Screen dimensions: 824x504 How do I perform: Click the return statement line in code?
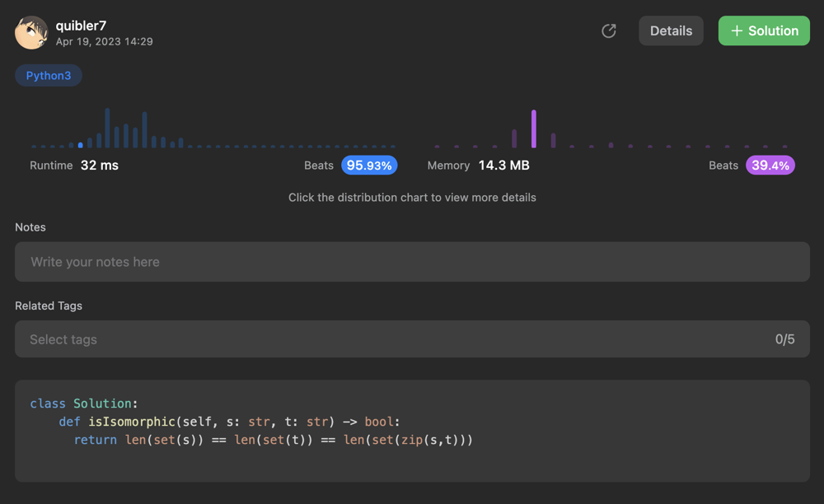click(x=273, y=440)
